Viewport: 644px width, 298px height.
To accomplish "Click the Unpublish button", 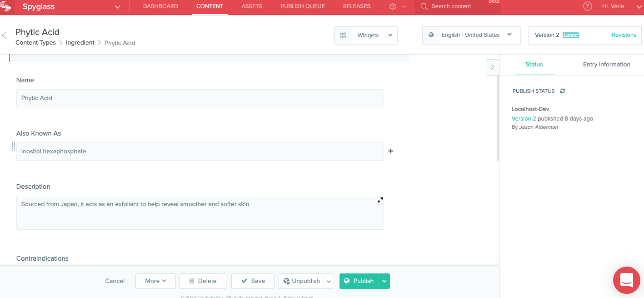I will pyautogui.click(x=301, y=281).
